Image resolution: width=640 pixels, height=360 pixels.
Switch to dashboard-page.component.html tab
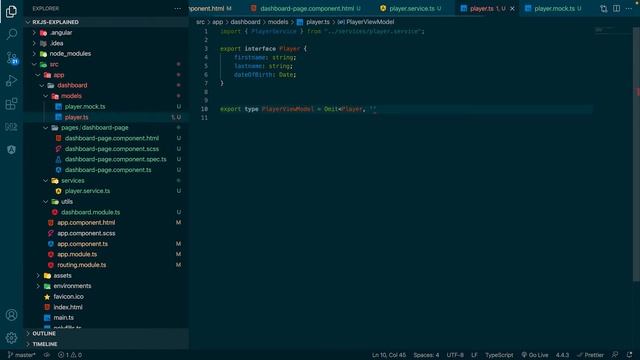coord(306,9)
